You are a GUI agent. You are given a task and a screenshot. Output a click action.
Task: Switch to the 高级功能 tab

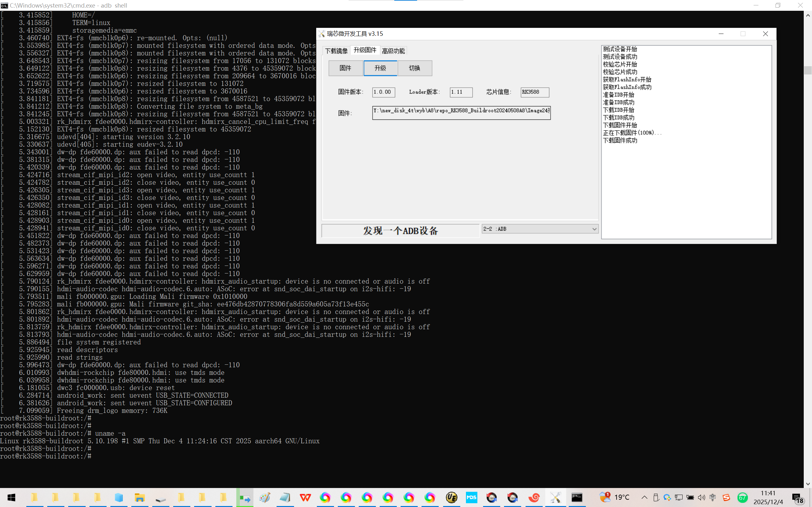[x=393, y=50]
